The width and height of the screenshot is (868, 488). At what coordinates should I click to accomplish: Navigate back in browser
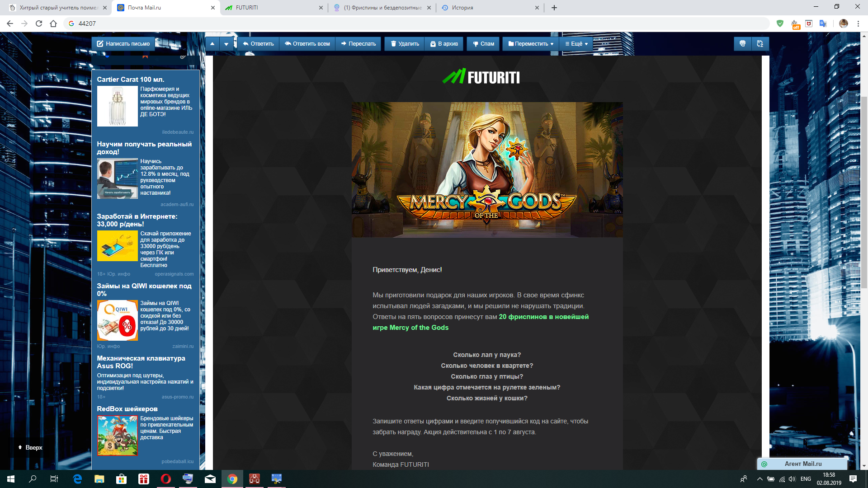(10, 23)
